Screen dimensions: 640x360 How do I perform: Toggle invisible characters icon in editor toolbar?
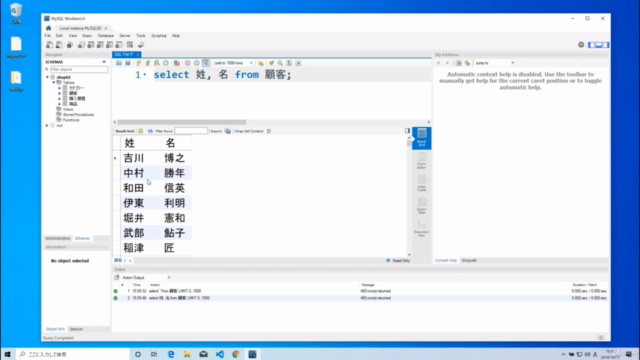click(289, 63)
